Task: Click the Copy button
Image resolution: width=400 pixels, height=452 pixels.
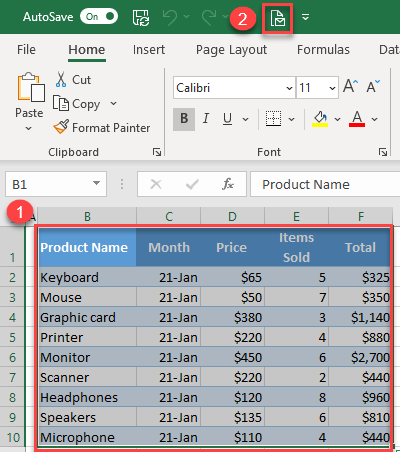Action: click(x=77, y=104)
